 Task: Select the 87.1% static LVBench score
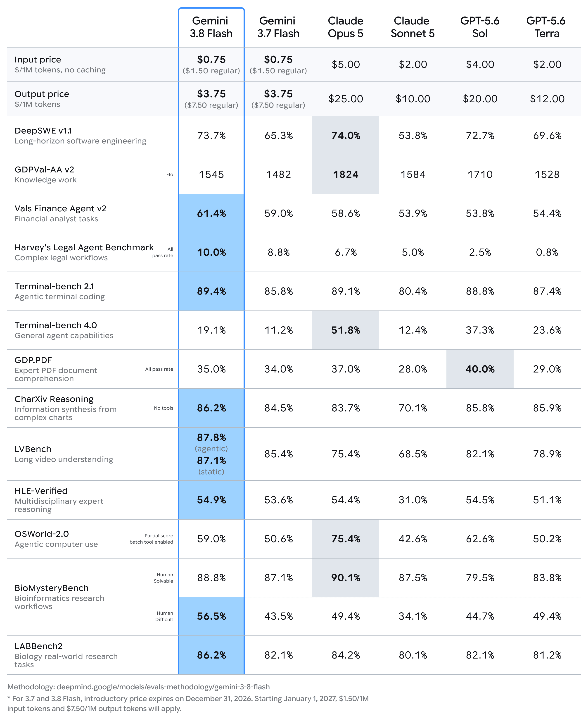click(211, 460)
